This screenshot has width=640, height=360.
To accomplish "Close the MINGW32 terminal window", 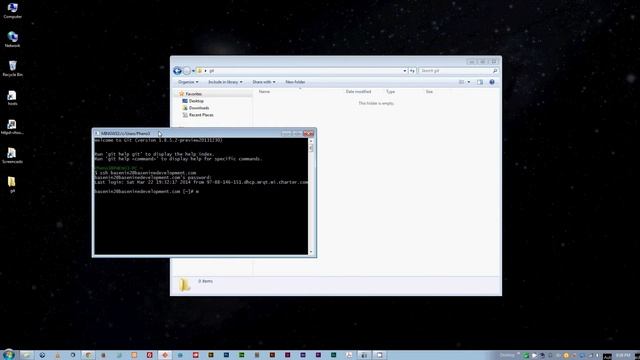I will point(308,133).
